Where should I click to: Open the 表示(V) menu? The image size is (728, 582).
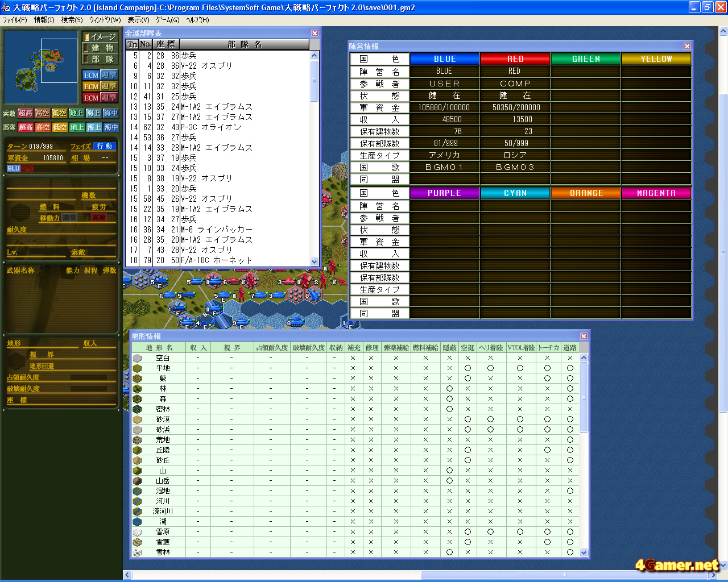138,20
